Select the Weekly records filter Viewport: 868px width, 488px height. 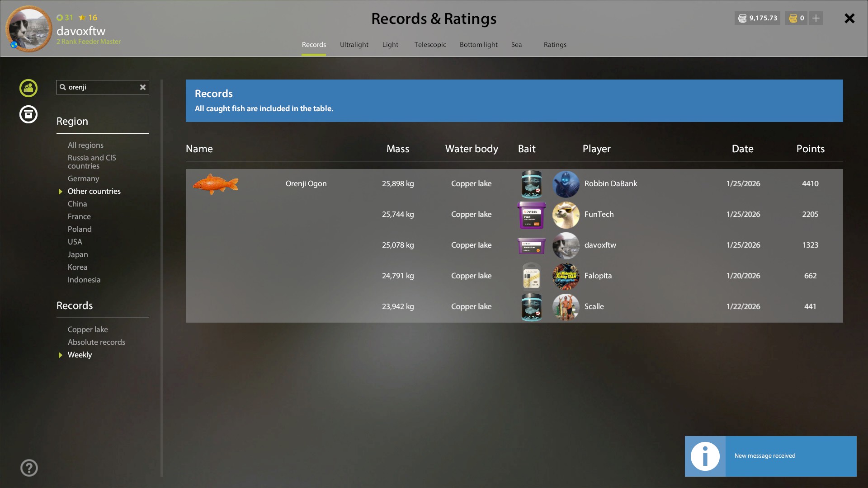(x=80, y=355)
